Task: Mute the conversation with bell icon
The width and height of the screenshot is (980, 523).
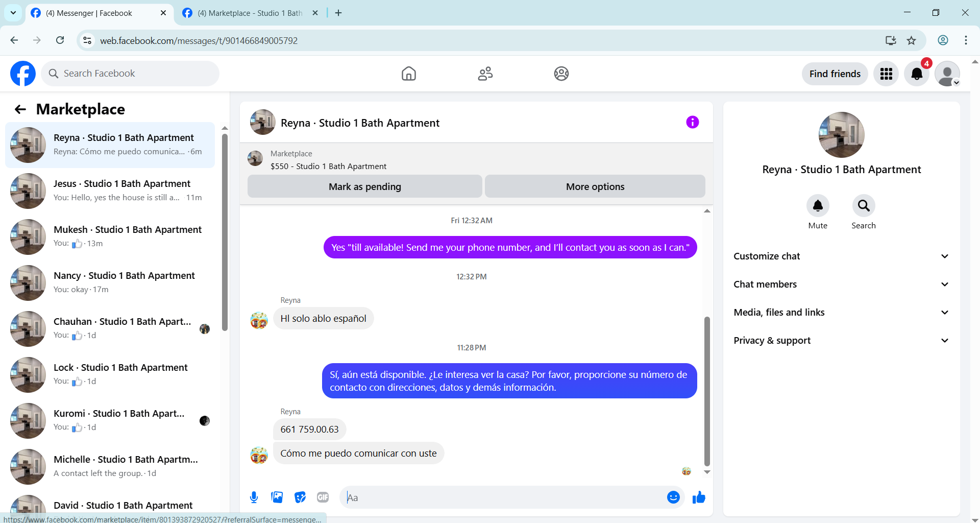Action: (818, 205)
